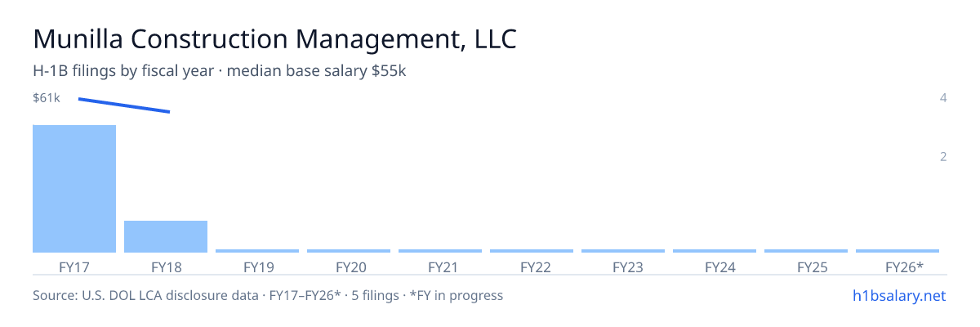Image resolution: width=980 pixels, height=327 pixels.
Task: Click the blue median salary trend line
Action: point(124,105)
